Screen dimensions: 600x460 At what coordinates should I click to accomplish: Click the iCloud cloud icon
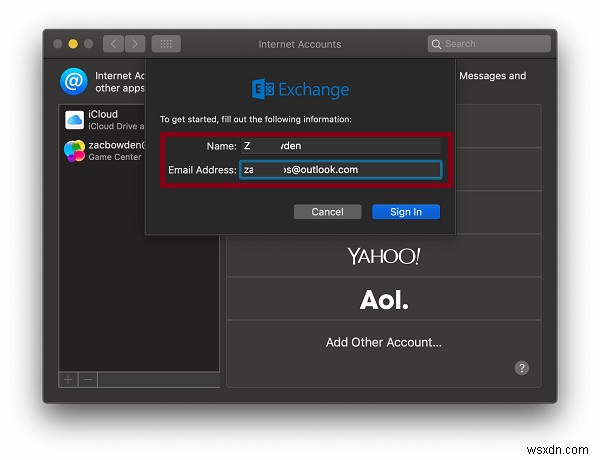click(74, 120)
